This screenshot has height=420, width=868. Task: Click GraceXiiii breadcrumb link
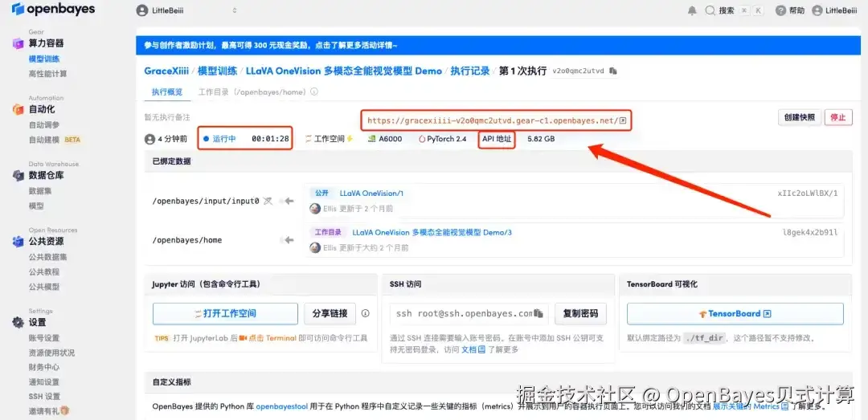(x=166, y=71)
